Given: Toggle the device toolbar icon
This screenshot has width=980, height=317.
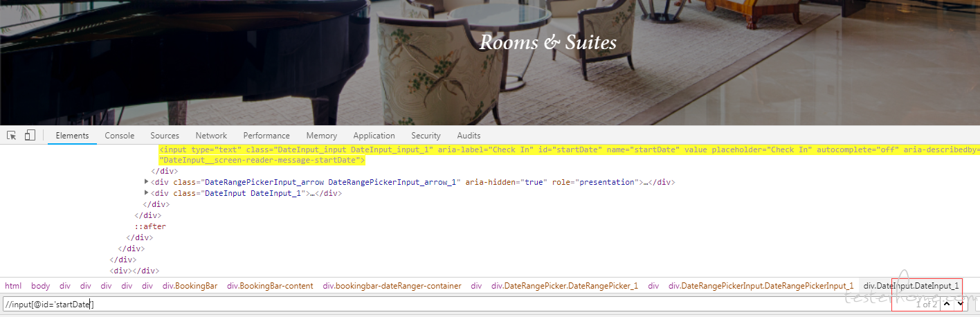Looking at the screenshot, I should click(30, 136).
